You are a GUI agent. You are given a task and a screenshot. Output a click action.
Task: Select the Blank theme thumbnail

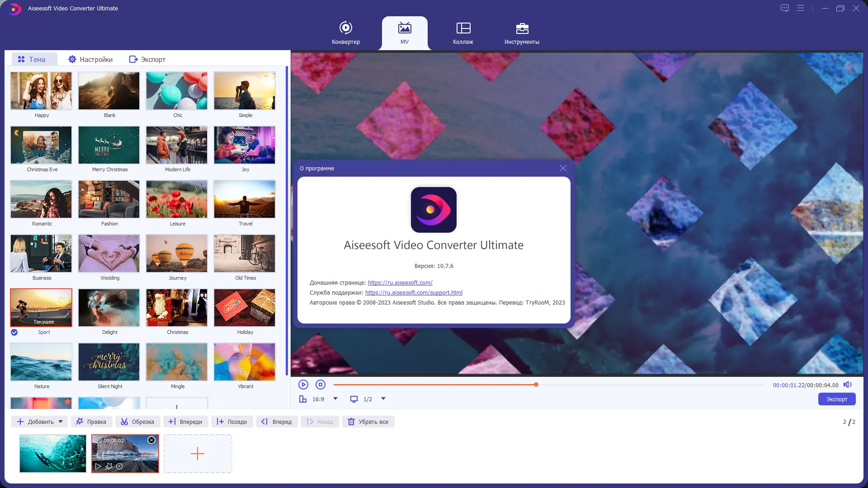tap(109, 90)
